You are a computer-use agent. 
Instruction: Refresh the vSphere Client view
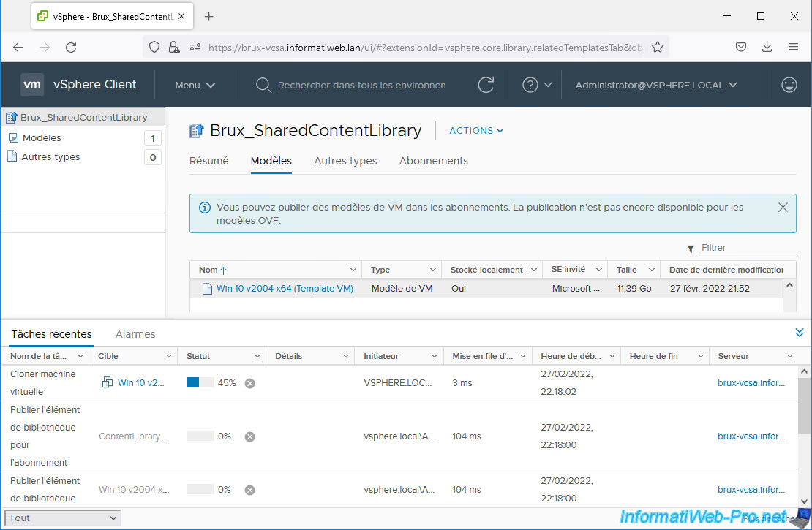[x=486, y=85]
